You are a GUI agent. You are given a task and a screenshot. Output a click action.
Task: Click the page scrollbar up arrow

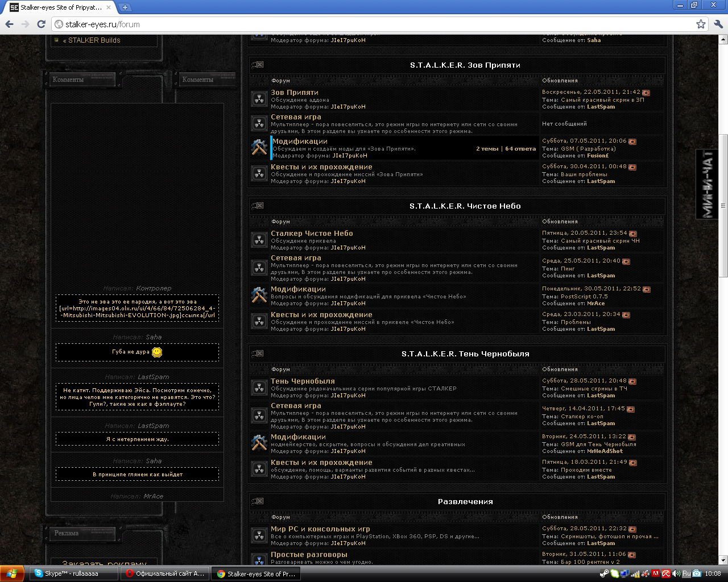tap(723, 40)
